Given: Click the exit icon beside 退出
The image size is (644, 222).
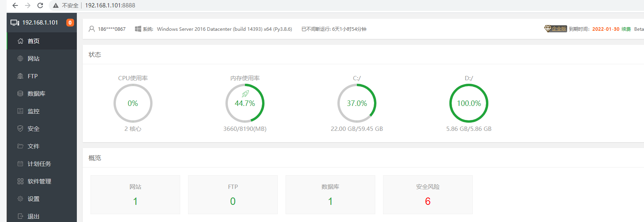Looking at the screenshot, I should [20, 216].
